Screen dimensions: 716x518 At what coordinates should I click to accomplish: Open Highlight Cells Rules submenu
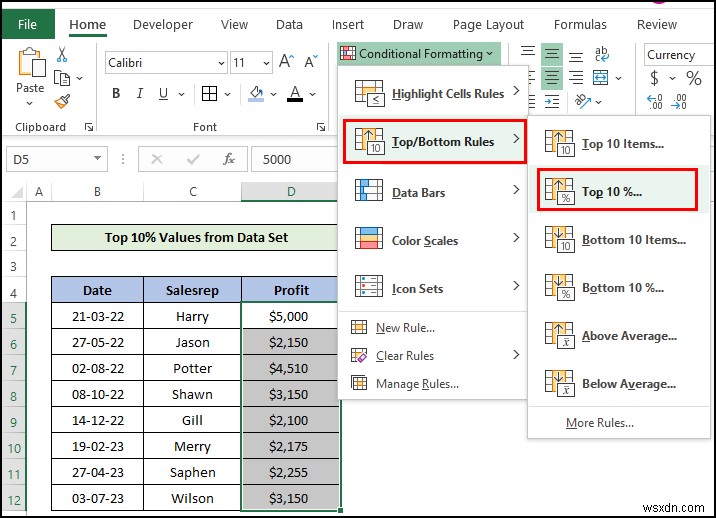click(x=433, y=93)
